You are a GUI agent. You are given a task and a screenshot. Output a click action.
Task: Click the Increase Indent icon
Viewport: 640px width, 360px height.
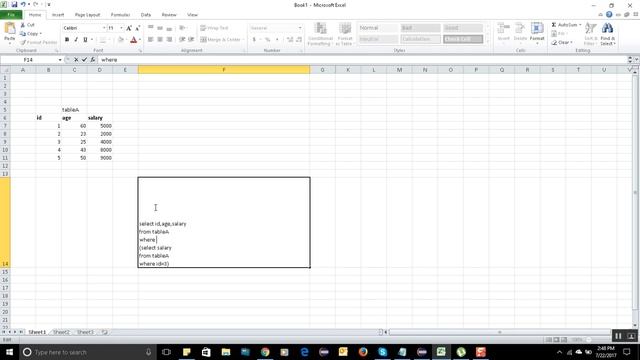191,40
